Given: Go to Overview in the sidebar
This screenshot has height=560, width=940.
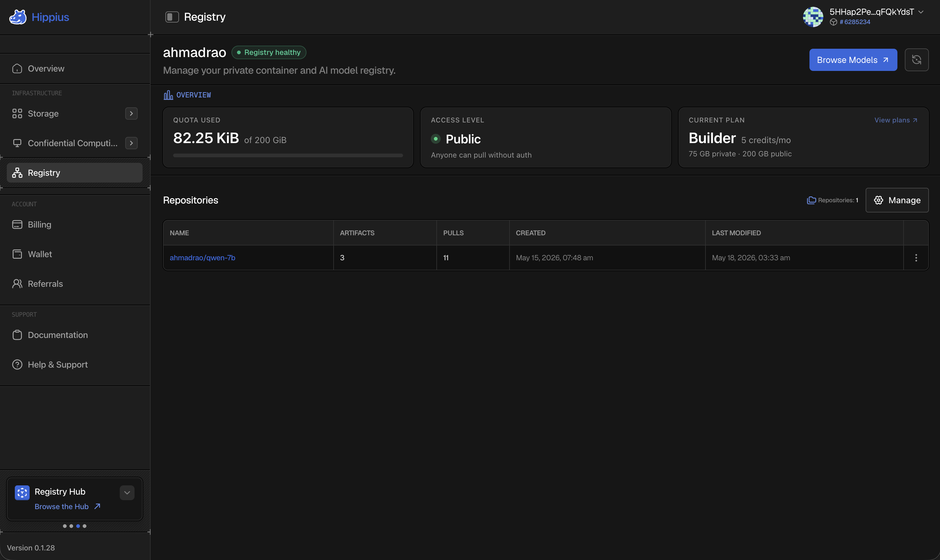Looking at the screenshot, I should [75, 69].
